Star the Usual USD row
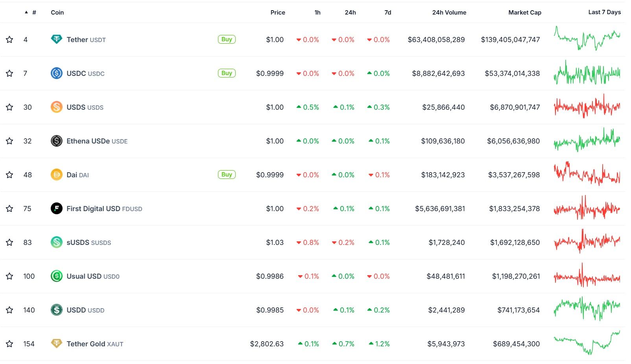Screen dimensions: 631x364 (x=9, y=276)
